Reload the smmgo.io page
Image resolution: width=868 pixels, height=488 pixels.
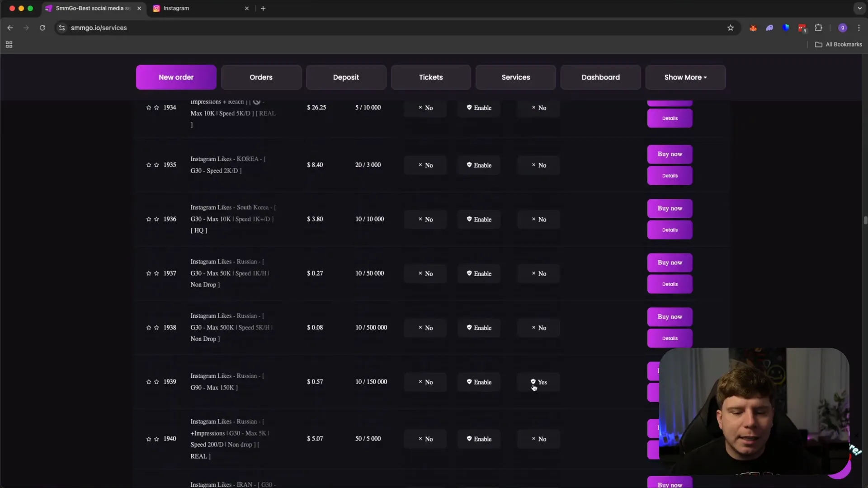tap(42, 28)
